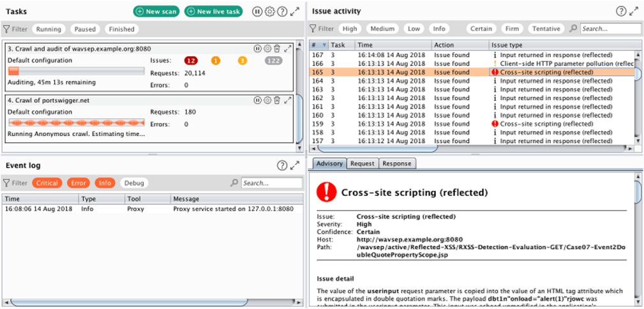Switch to the Request tab
644x309 pixels.
tap(362, 163)
